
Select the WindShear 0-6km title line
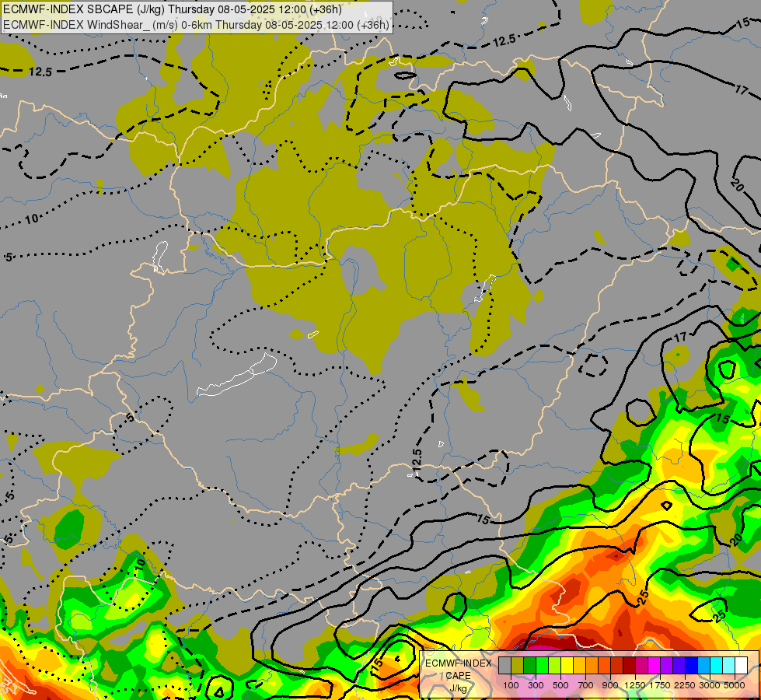click(x=196, y=25)
